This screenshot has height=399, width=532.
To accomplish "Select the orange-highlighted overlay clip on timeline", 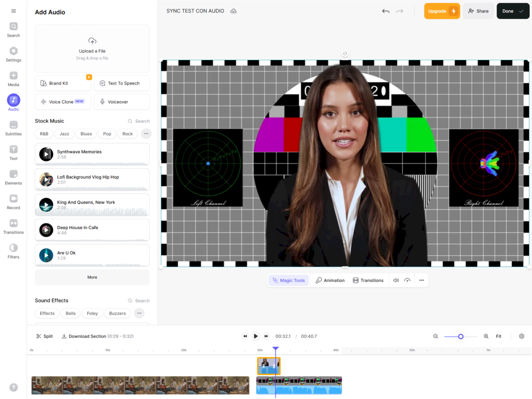I will tap(269, 366).
